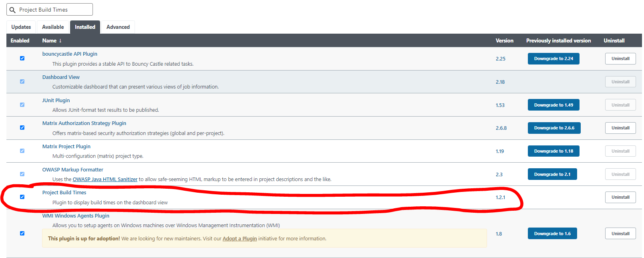Focus the plugin search field
This screenshot has height=258, width=644.
[x=50, y=10]
